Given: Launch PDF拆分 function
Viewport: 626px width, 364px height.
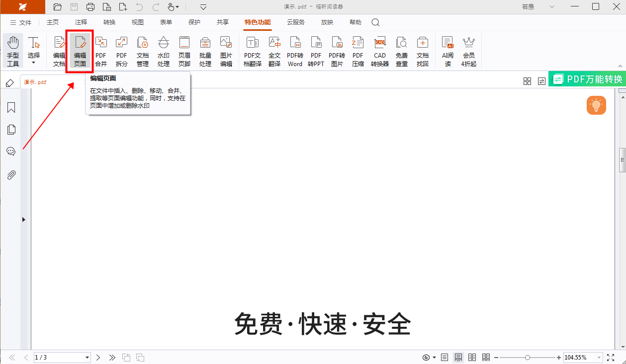Looking at the screenshot, I should point(122,50).
